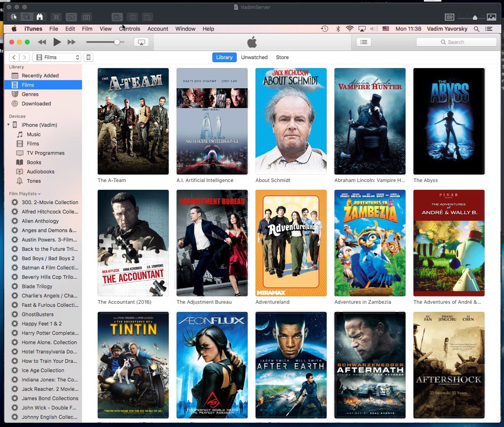Click the binoculars observe-mode icon in Screen Sharing toolbar

(x=39, y=17)
